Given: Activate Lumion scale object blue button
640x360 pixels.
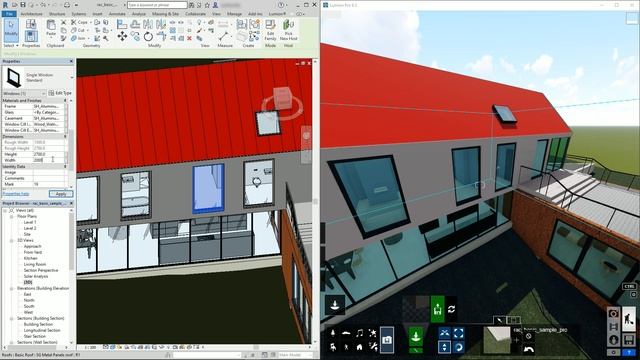Looking at the screenshot, I should (x=458, y=333).
